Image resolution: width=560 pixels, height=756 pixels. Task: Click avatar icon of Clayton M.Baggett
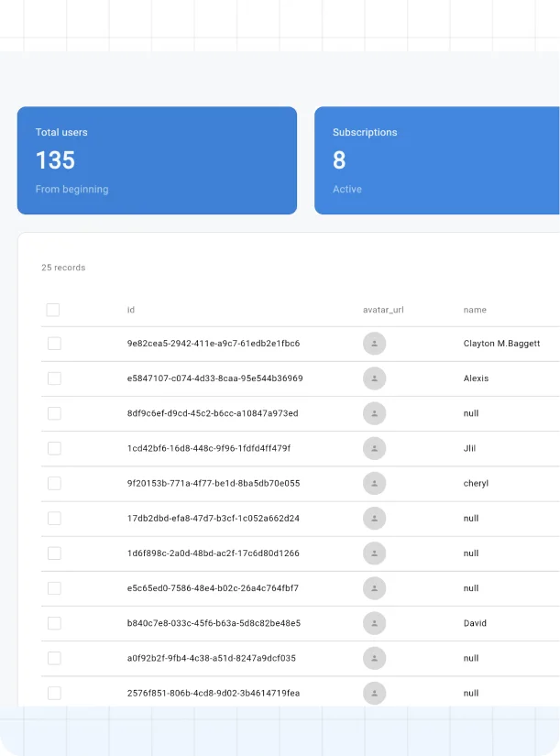coord(374,344)
